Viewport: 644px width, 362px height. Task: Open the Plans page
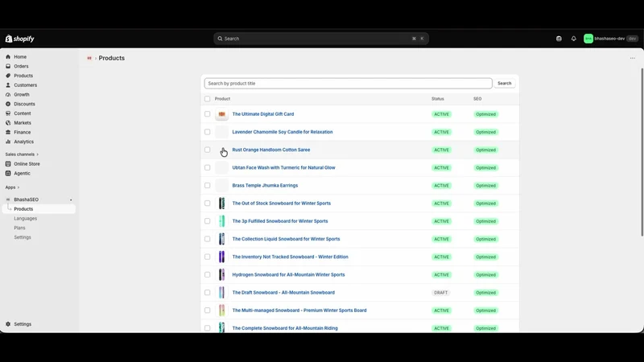(19, 228)
